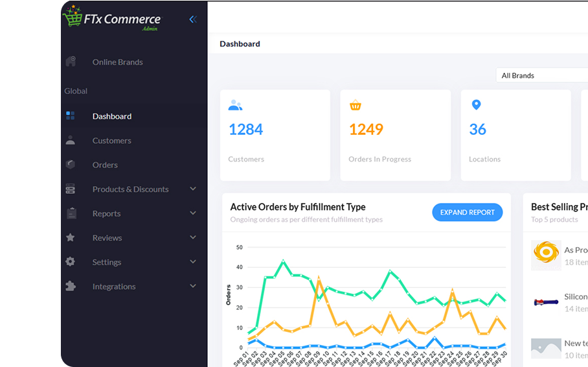Click the Dashboard grid icon

[71, 116]
